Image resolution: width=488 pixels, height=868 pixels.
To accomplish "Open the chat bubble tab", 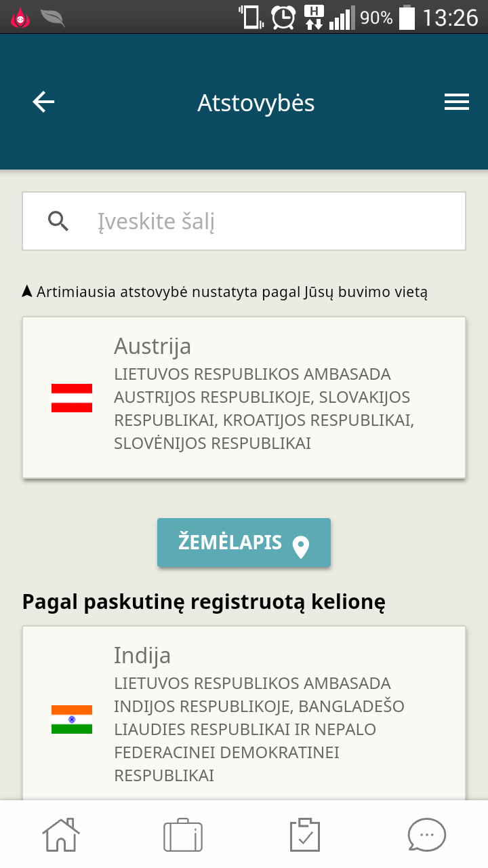I will (427, 835).
